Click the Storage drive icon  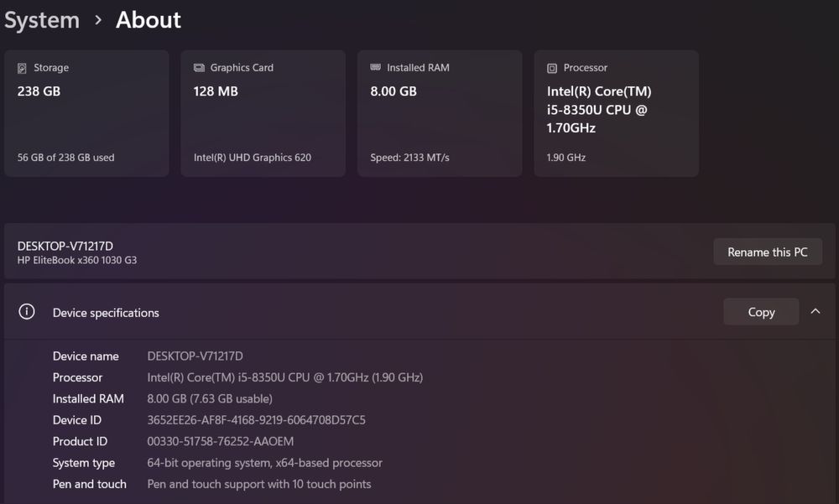coord(22,68)
